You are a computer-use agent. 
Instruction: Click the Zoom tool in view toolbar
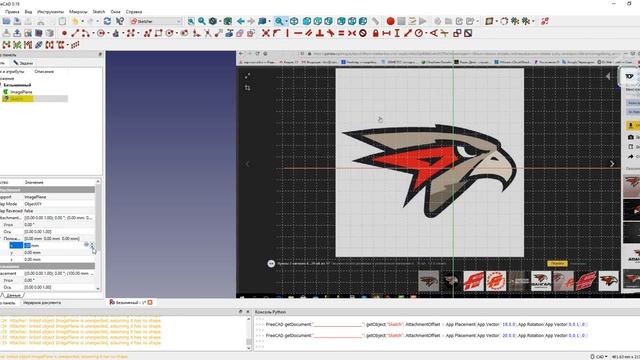coord(280,21)
